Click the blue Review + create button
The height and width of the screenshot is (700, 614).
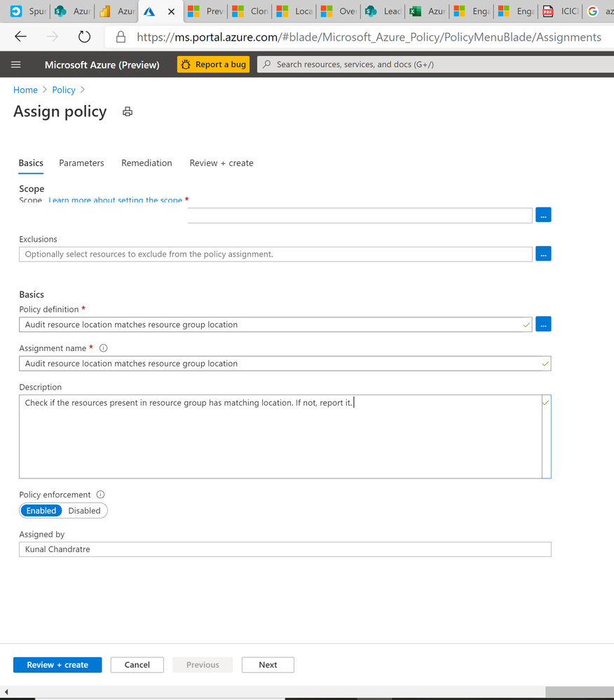57,665
